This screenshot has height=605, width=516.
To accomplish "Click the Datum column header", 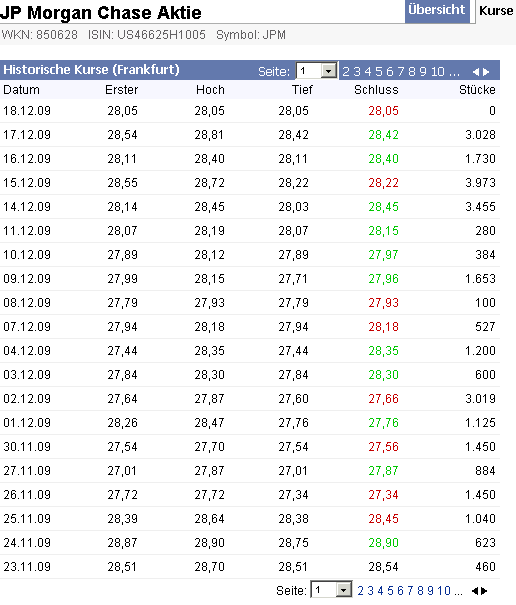I will coord(21,90).
